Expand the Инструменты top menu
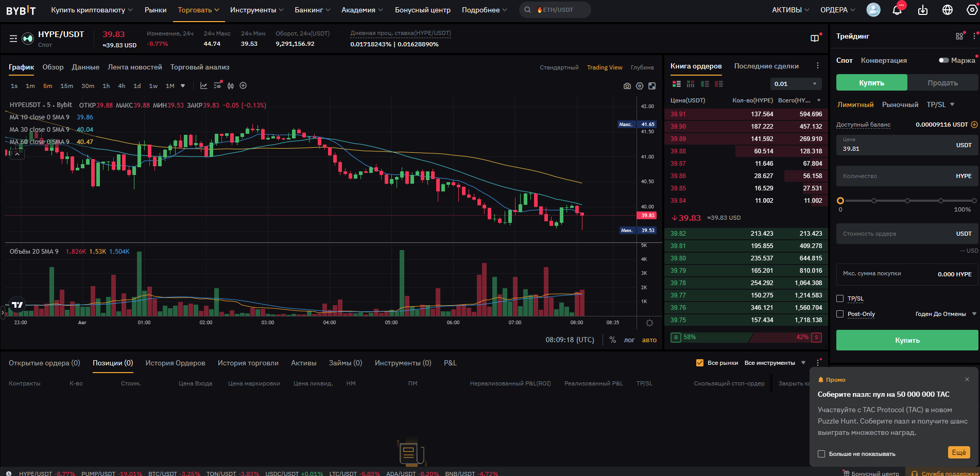Screen dimensions: 980x476 pos(256,10)
